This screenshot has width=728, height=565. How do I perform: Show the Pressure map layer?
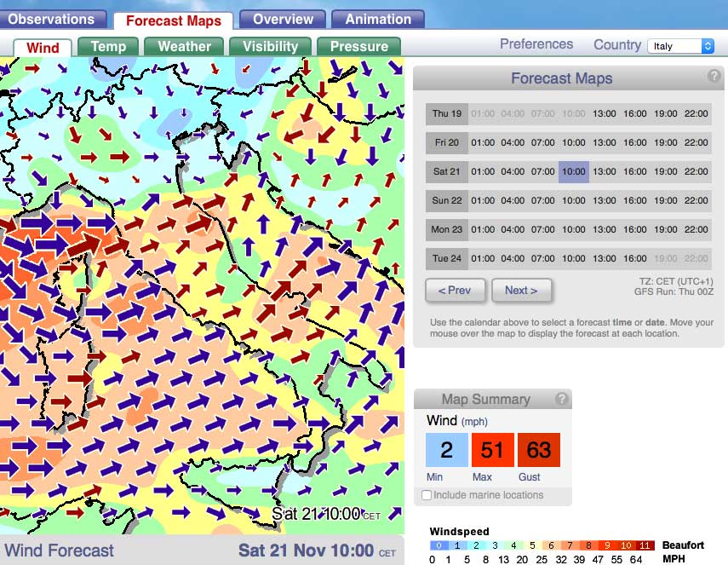(x=358, y=47)
